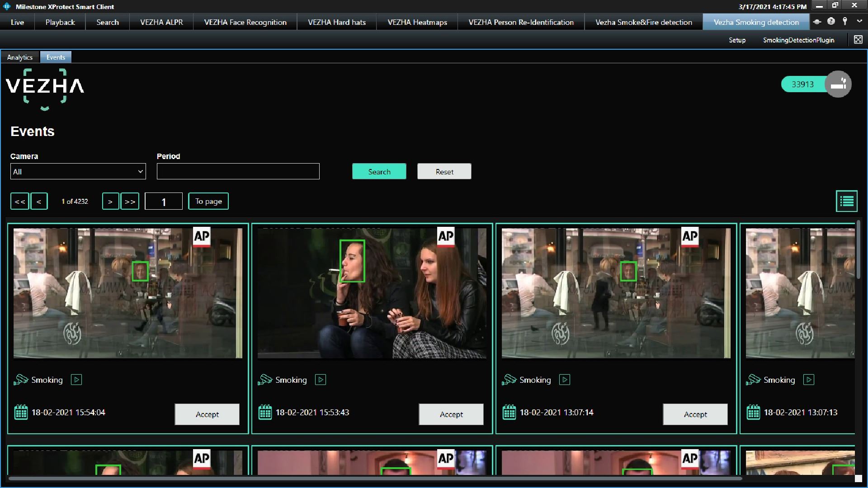868x488 pixels.
Task: Go to the first page with <<
Action: click(20, 202)
